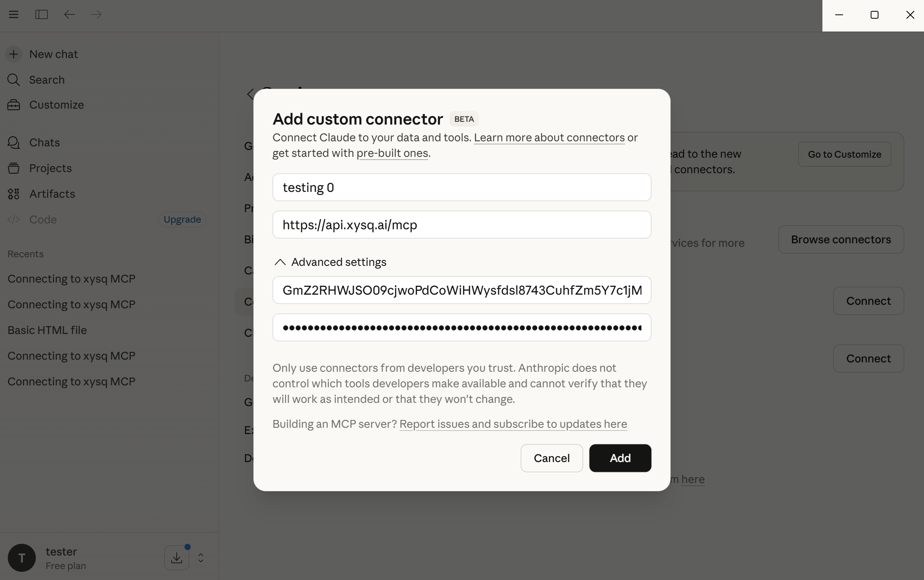The width and height of the screenshot is (924, 580).
Task: Start a New chat from the plus icon
Action: pos(14,54)
